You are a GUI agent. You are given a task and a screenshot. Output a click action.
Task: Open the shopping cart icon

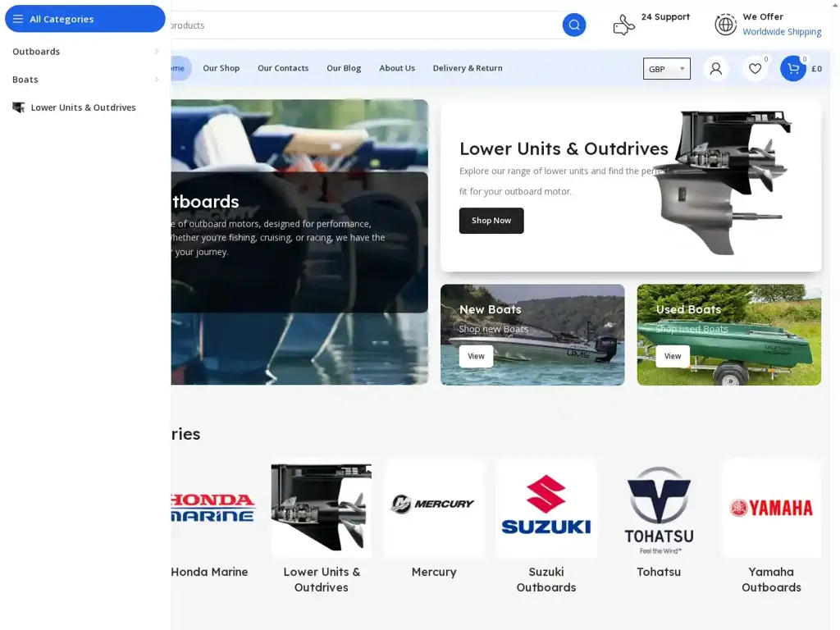pyautogui.click(x=792, y=69)
